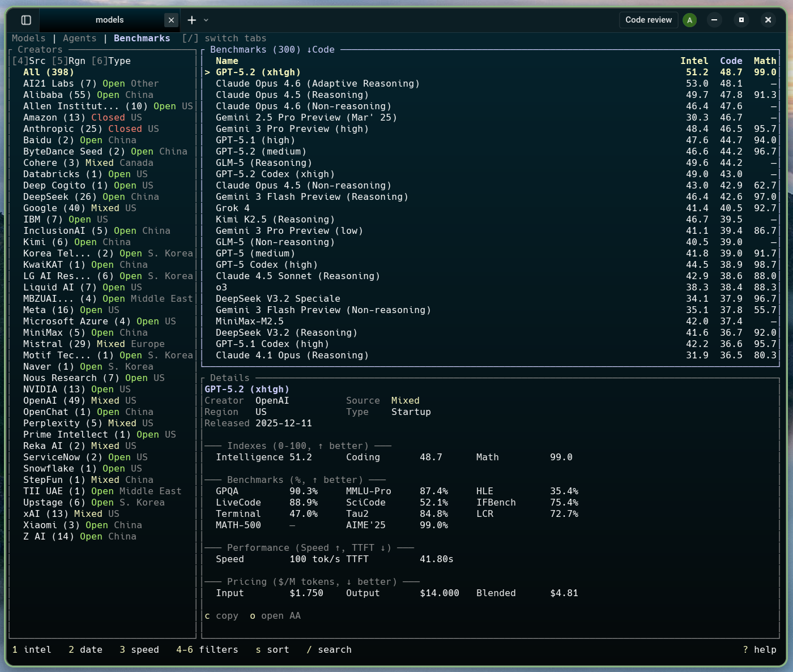Click the window restore icon
Viewport: 793px width, 672px height.
click(741, 19)
